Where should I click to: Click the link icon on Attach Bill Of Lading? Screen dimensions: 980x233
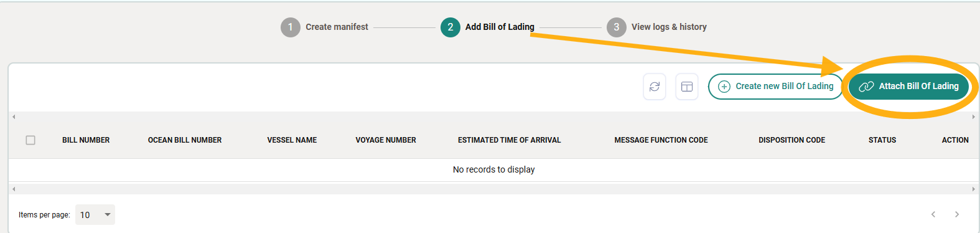point(866,87)
